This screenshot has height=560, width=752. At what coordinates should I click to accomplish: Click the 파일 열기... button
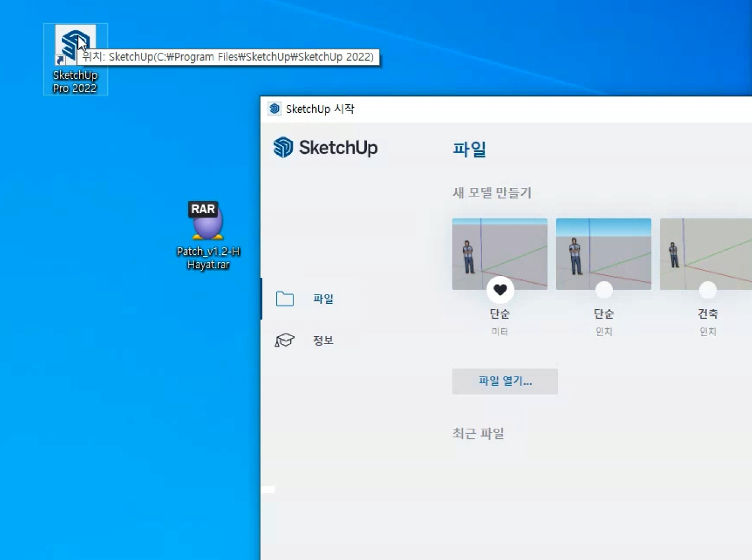pos(505,382)
